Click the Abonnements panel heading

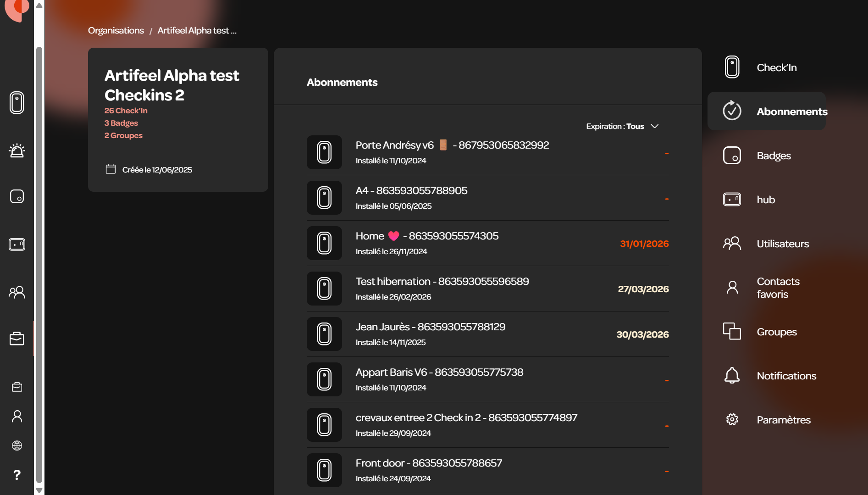coord(342,82)
